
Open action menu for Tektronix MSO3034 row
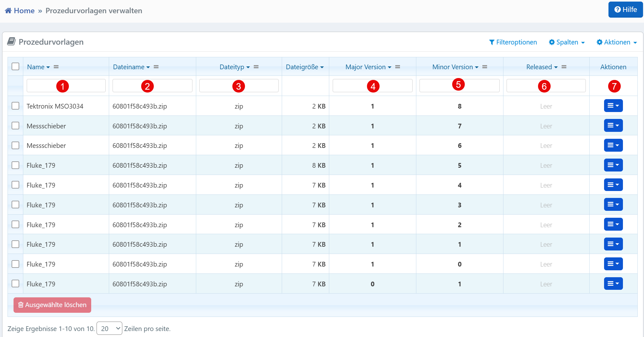click(613, 106)
